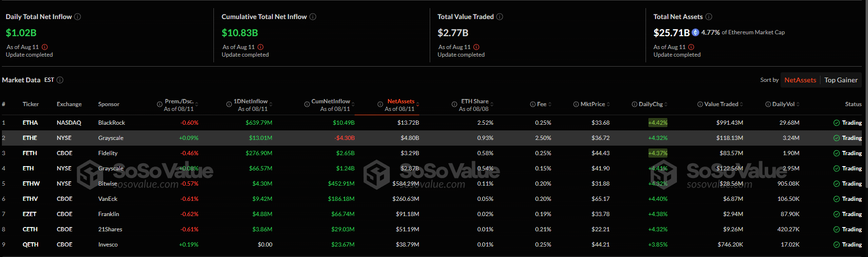Click info icon before ETH Share column header
Image resolution: width=868 pixels, height=257 pixels.
[x=454, y=104]
